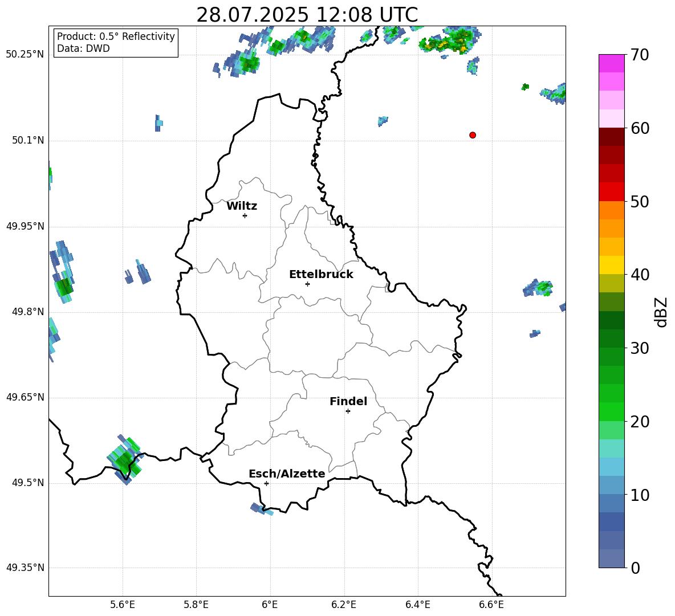The width and height of the screenshot is (675, 616).
Task: Pick the orange swatch just below 50 dBZ
Action: (x=611, y=210)
